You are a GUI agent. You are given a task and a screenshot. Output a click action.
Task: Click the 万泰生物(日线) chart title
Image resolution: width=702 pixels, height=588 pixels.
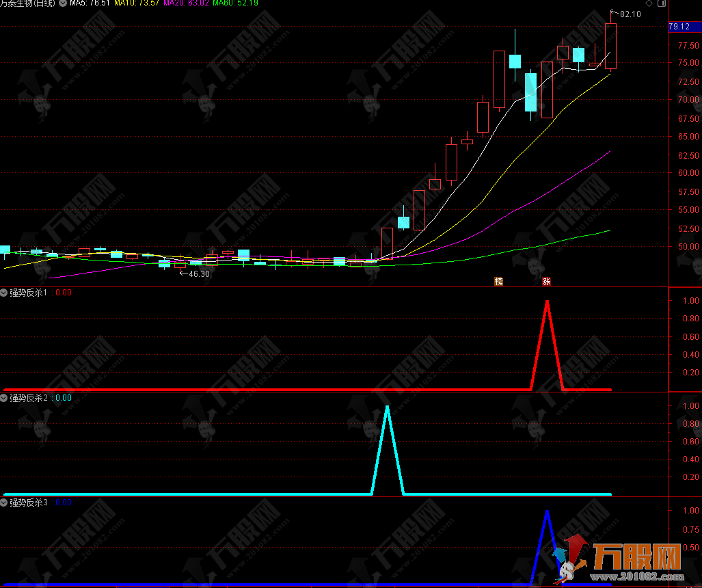point(28,3)
